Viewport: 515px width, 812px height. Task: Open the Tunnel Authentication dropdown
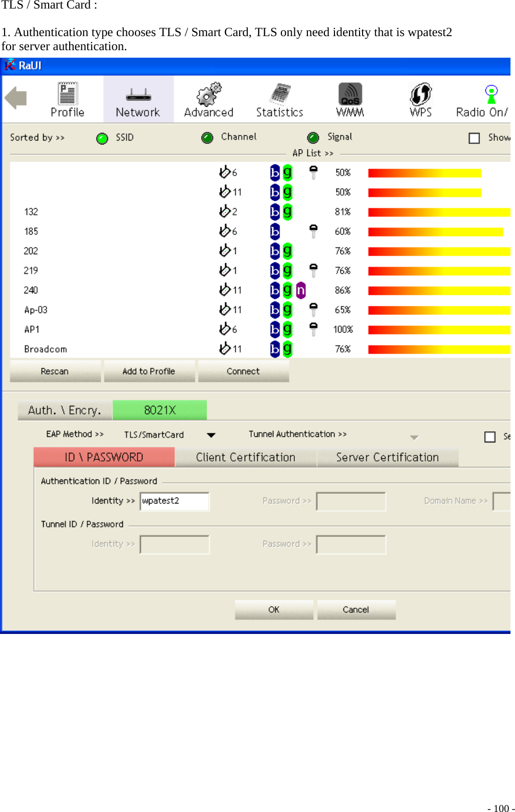tap(414, 437)
